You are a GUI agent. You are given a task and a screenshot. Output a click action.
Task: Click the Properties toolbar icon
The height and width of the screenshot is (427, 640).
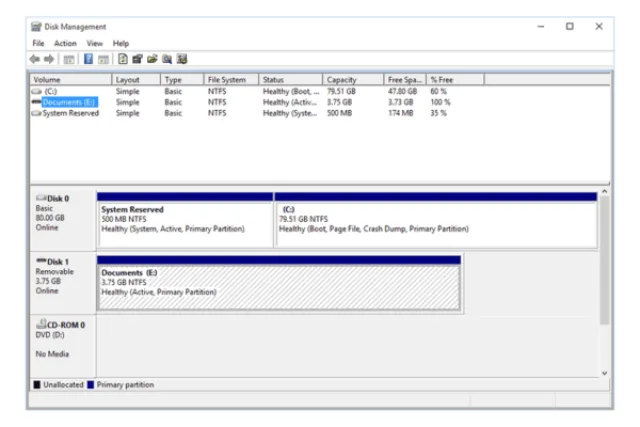[x=137, y=59]
